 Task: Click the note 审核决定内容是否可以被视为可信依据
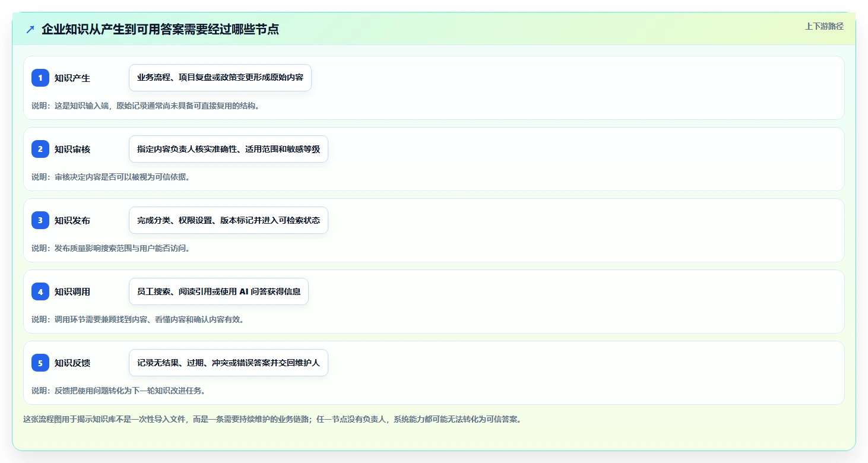coord(110,177)
